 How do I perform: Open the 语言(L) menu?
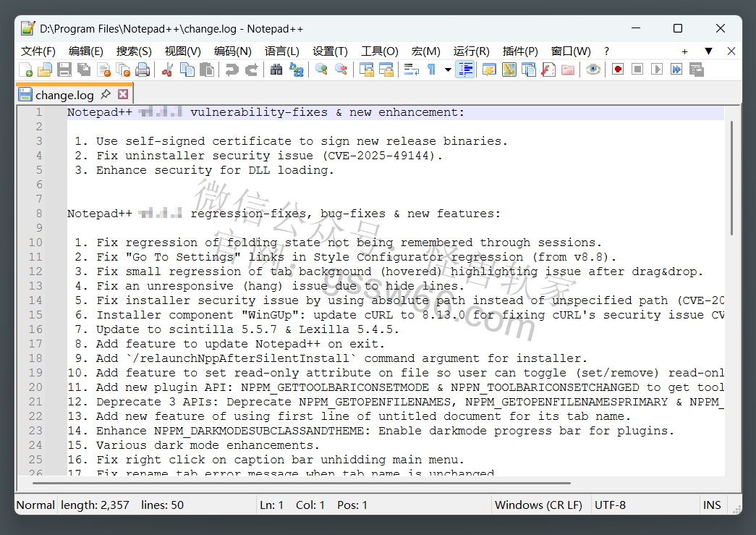coord(282,51)
